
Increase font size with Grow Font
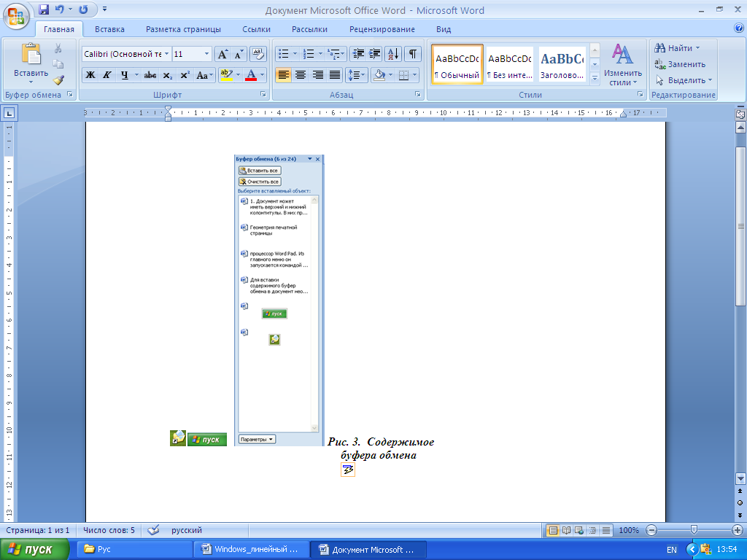point(222,54)
